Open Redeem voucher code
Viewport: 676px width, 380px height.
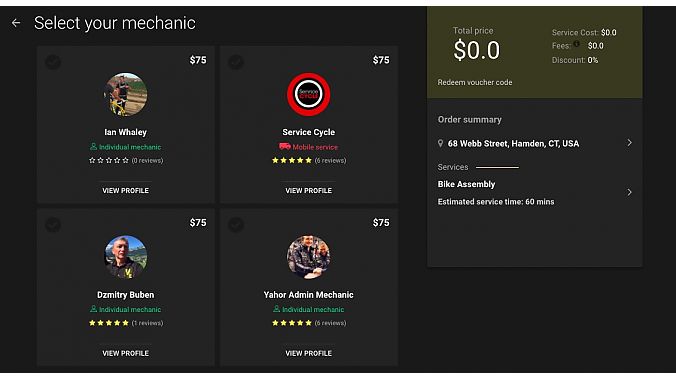475,82
